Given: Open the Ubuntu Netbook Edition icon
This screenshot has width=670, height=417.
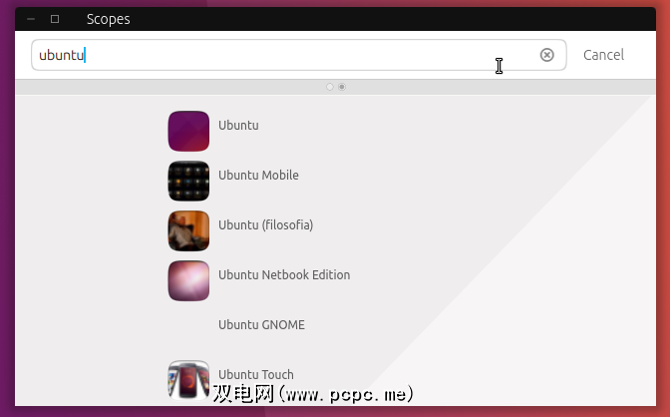Looking at the screenshot, I should click(x=188, y=281).
